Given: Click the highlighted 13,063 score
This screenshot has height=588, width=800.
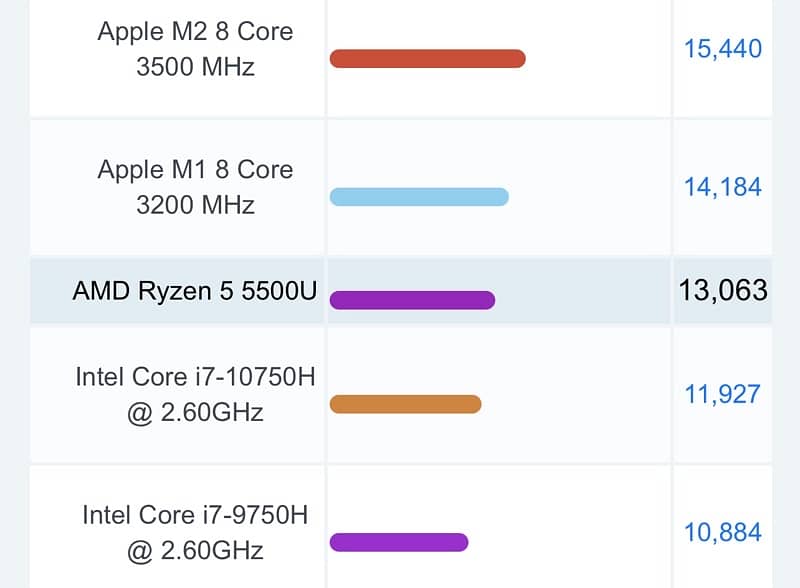Looking at the screenshot, I should click(x=722, y=291).
